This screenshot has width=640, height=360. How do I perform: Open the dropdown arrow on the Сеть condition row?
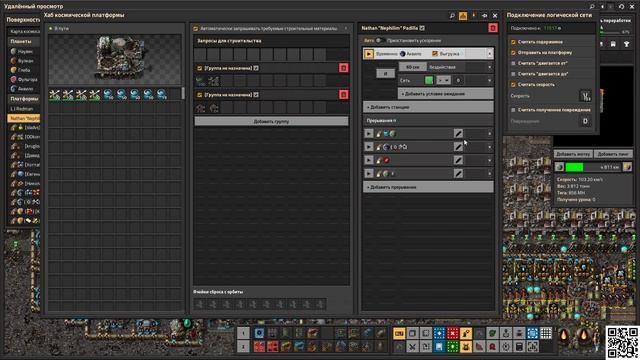[489, 80]
